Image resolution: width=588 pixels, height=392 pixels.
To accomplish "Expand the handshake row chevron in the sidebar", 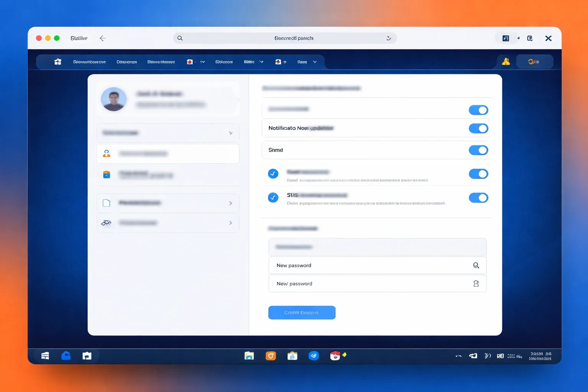I will point(230,223).
